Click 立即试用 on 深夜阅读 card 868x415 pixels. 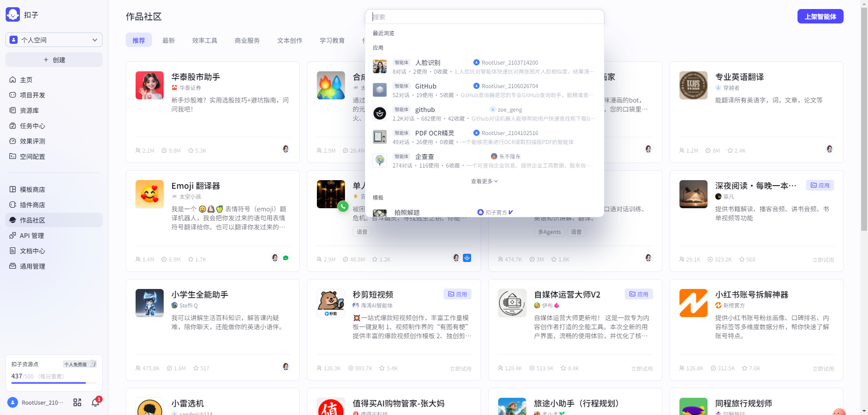[823, 260]
